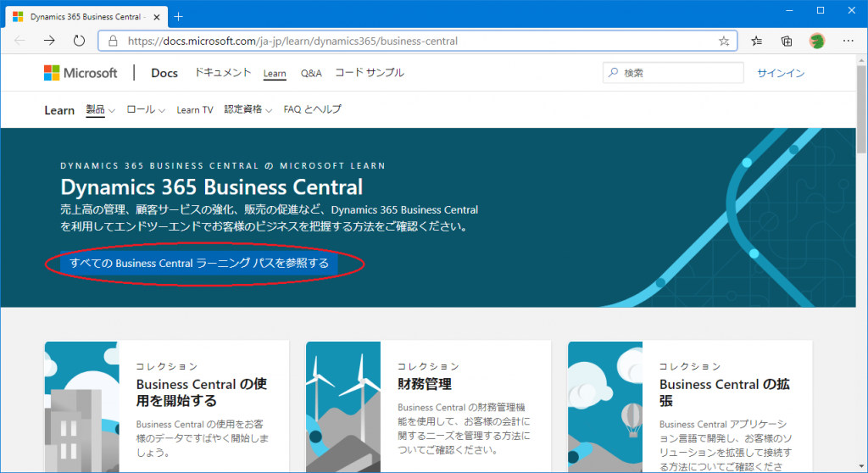
Task: Click the buildings thumbnail on first card
Action: coord(82,407)
